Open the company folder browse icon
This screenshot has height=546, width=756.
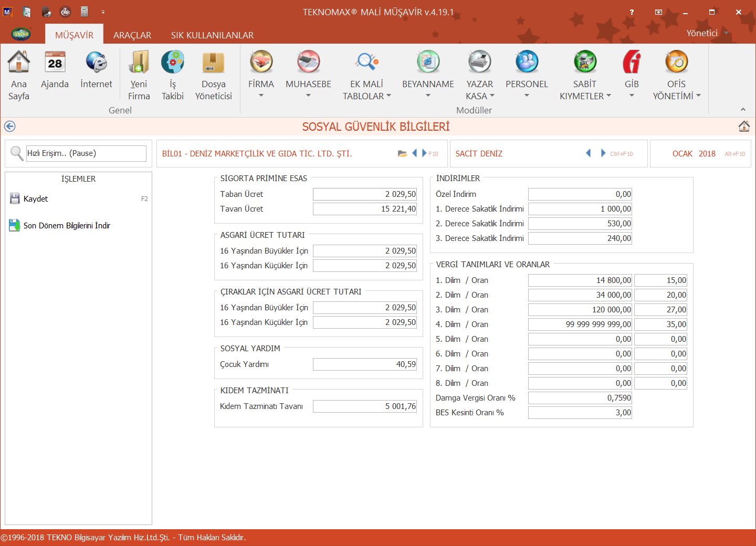402,154
